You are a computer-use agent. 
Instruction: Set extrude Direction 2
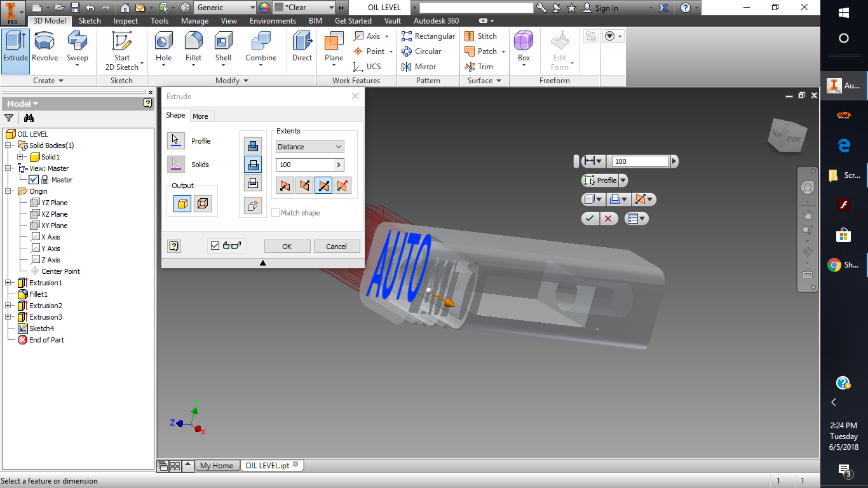(304, 186)
